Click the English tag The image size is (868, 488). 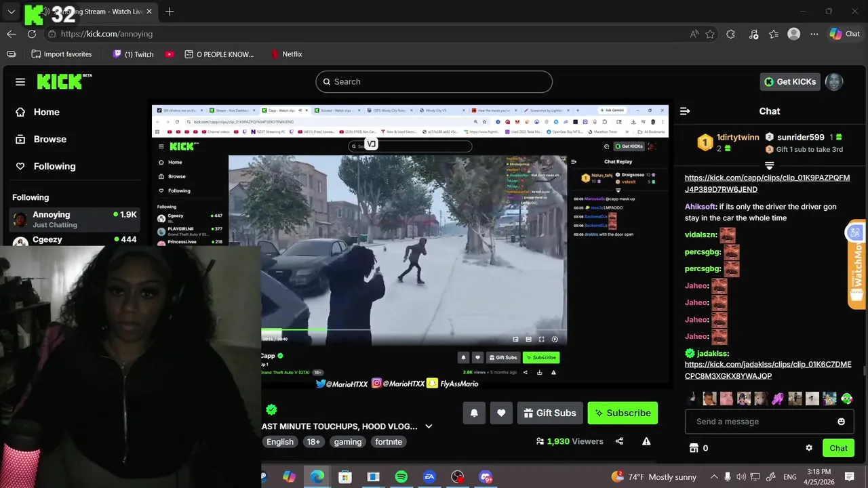pos(280,442)
